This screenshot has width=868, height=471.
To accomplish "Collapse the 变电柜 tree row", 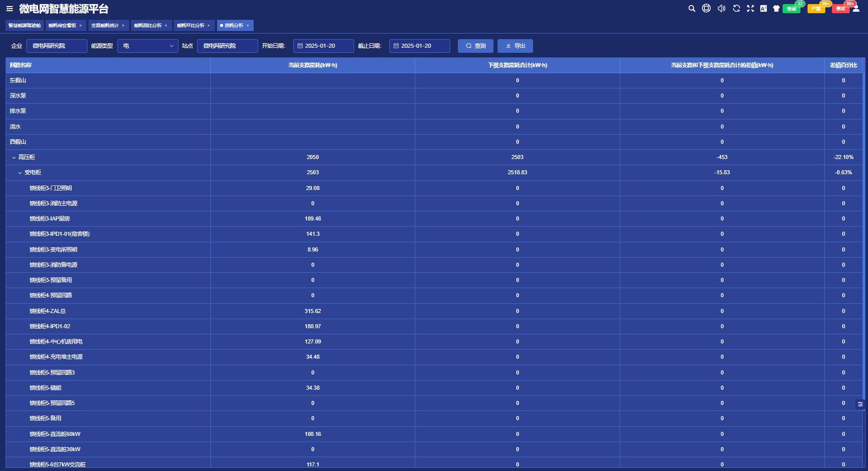I will pos(20,173).
